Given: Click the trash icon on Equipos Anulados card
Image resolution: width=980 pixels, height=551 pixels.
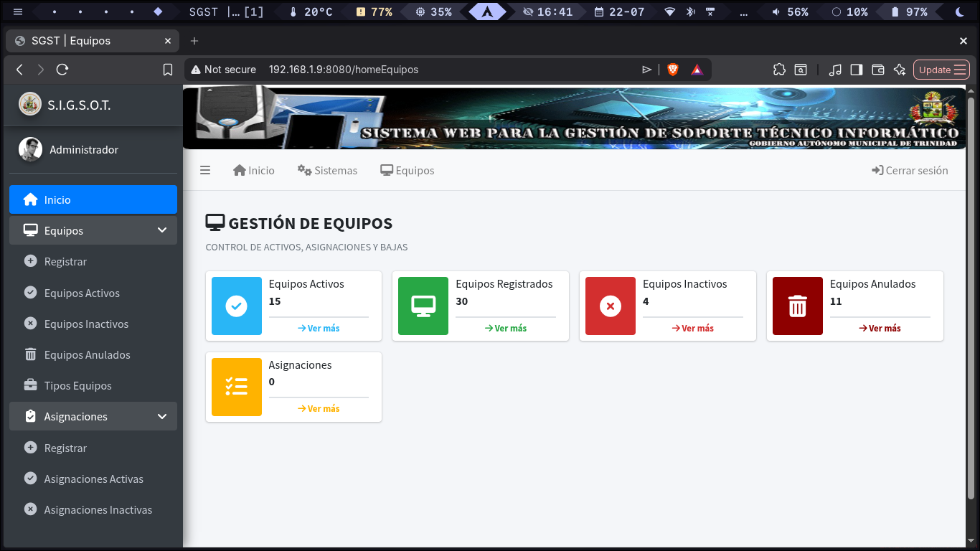Looking at the screenshot, I should [x=798, y=306].
